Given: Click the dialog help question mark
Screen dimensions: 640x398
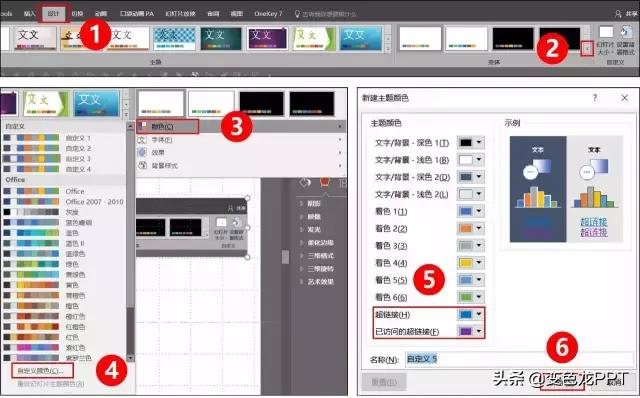Looking at the screenshot, I should (x=595, y=98).
